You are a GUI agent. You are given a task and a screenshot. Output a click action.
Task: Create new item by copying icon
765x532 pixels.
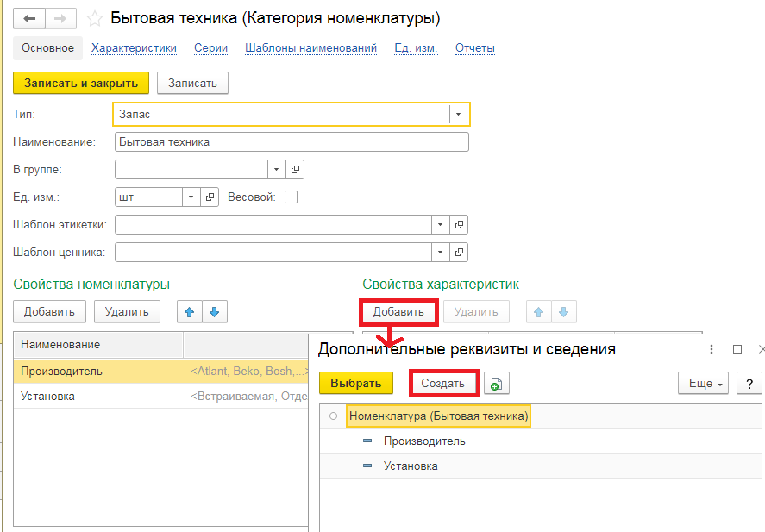(496, 384)
